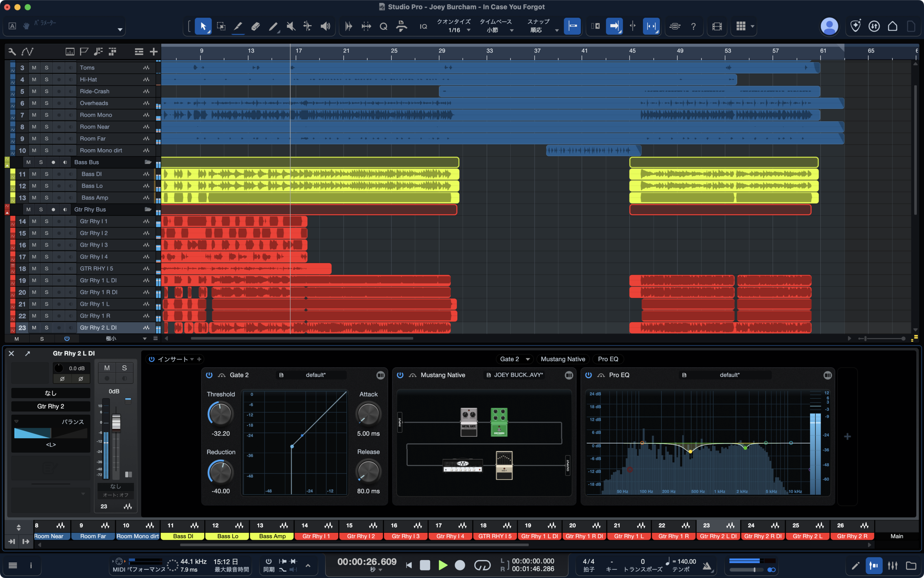Open the video player icon

coord(717,26)
